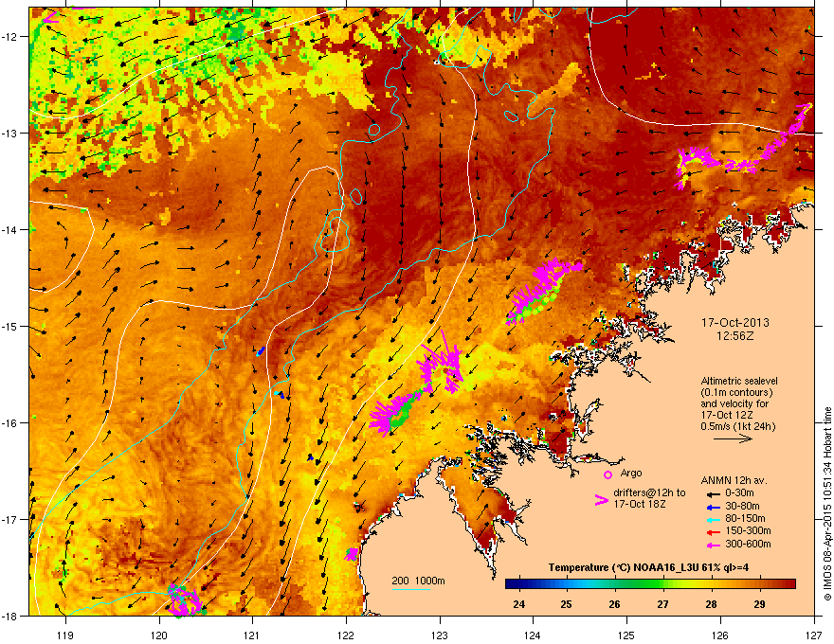Viewport: 834px width, 644px height.
Task: Click the 200 1000m isobath label
Action: pos(419,581)
